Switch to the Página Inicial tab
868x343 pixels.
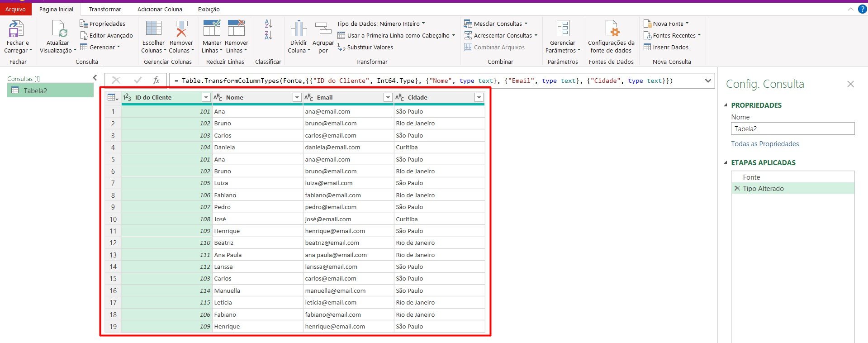click(x=56, y=9)
